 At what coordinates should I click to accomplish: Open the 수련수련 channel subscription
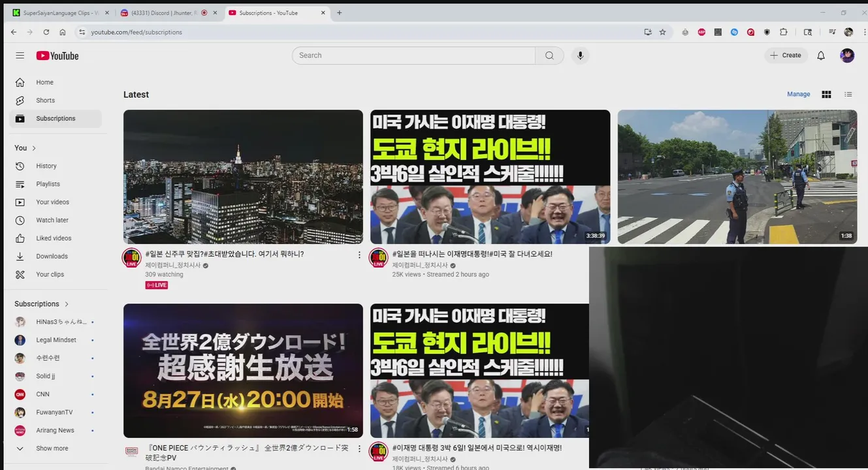click(x=56, y=358)
